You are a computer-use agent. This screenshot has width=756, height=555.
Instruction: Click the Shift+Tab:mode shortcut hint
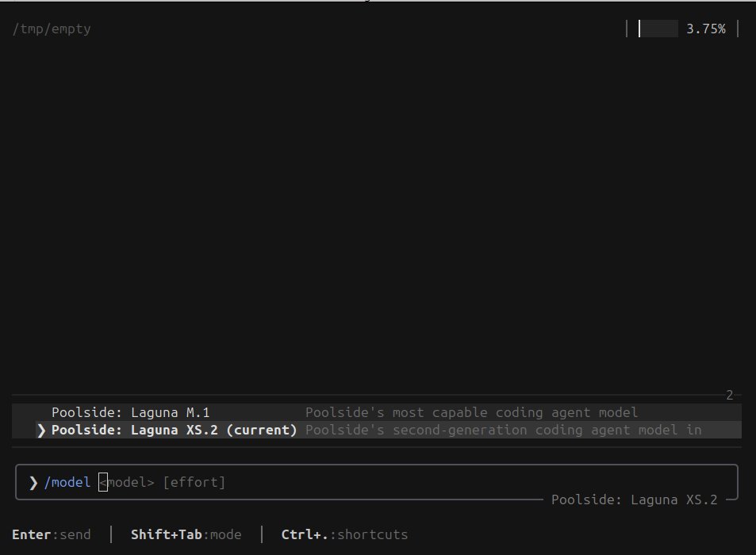click(186, 534)
